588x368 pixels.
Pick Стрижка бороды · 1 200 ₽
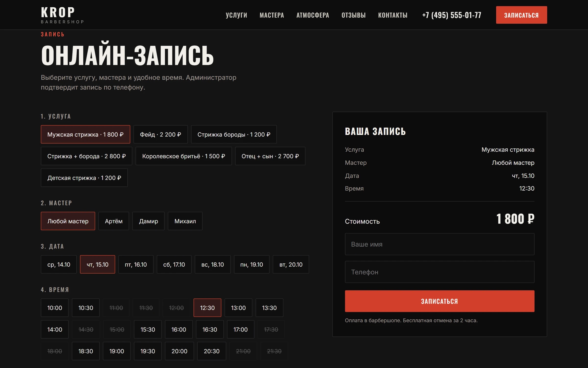click(234, 134)
